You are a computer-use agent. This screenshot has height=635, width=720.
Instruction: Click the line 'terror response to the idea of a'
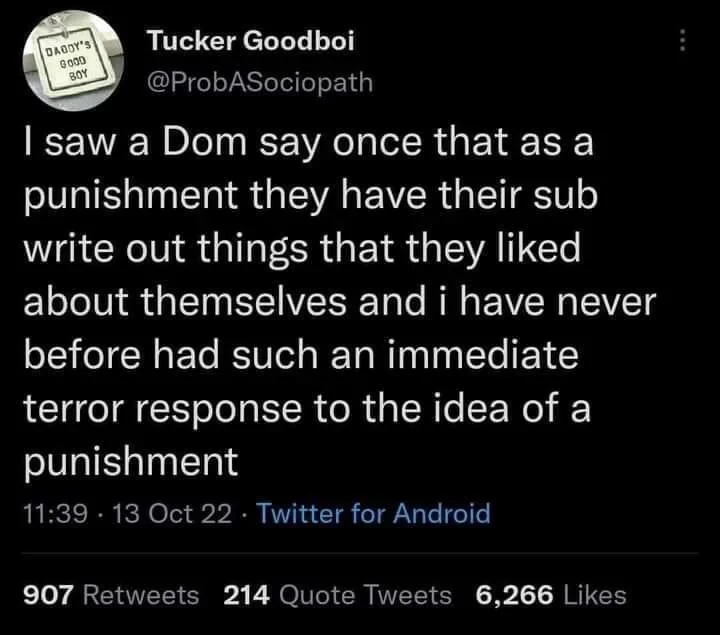[x=307, y=409]
